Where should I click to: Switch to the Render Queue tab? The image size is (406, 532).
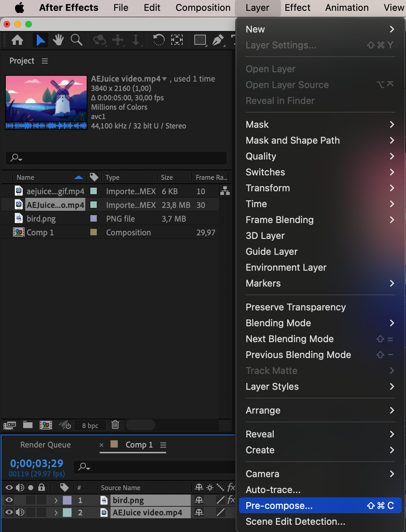46,445
